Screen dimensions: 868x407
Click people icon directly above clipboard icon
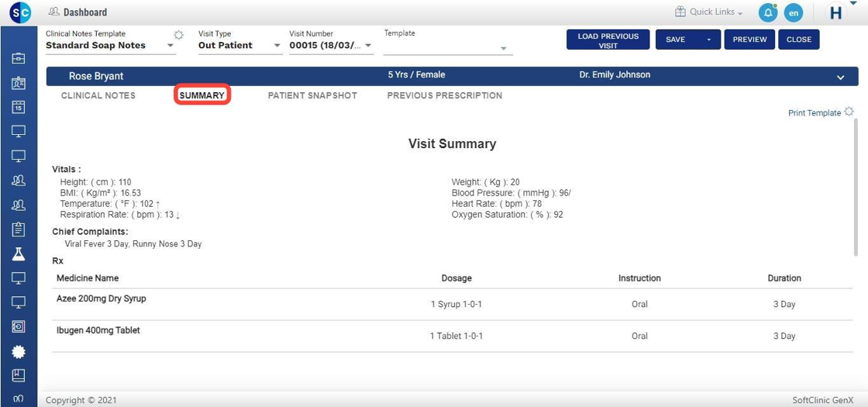[19, 205]
